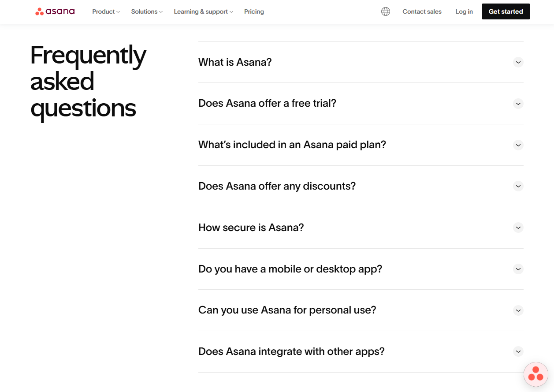Viewport: 554px width, 392px height.
Task: Expand 'Can you use Asana for personal use?'
Action: [518, 310]
